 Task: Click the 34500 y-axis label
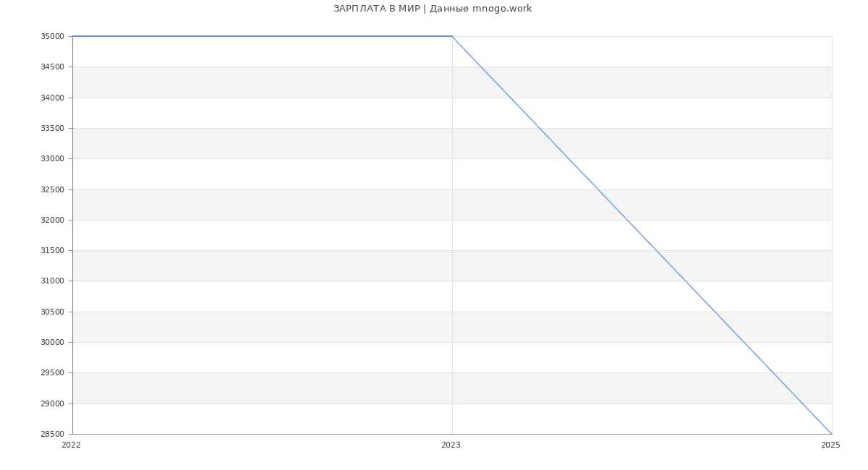(x=53, y=67)
